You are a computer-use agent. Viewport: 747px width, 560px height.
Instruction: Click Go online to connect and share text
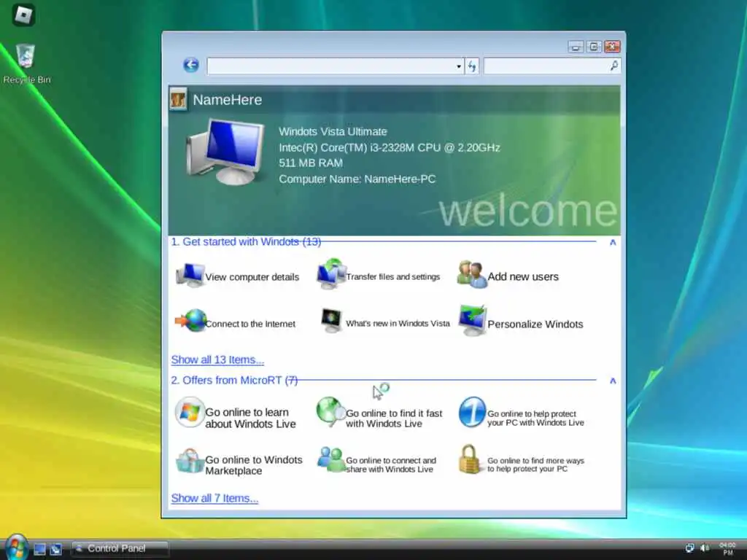click(x=391, y=464)
